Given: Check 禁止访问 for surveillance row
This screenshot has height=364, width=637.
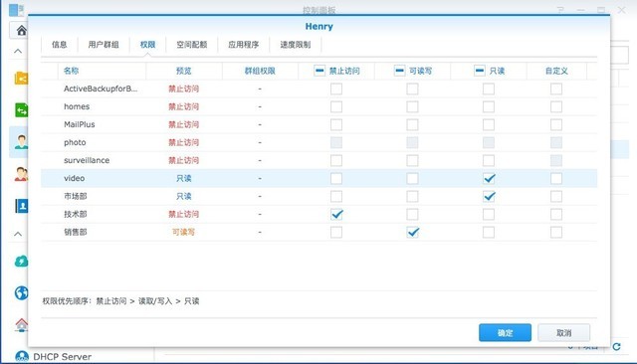Looking at the screenshot, I should (x=336, y=160).
